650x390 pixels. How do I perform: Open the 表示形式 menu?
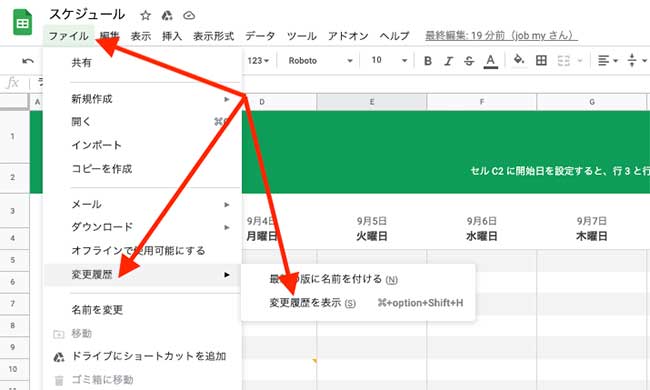[213, 36]
